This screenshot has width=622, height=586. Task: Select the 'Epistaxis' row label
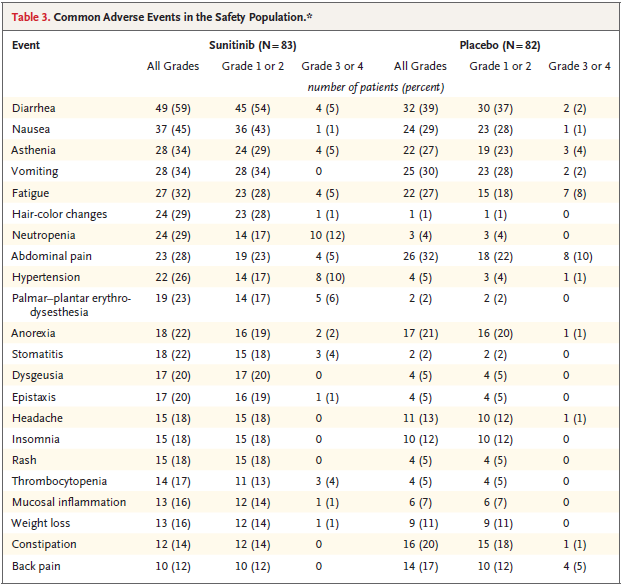[x=34, y=397]
